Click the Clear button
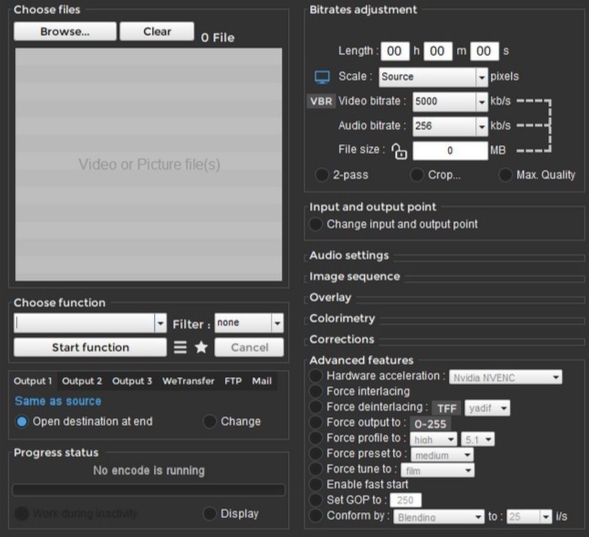This screenshot has height=537, width=589. point(157,31)
